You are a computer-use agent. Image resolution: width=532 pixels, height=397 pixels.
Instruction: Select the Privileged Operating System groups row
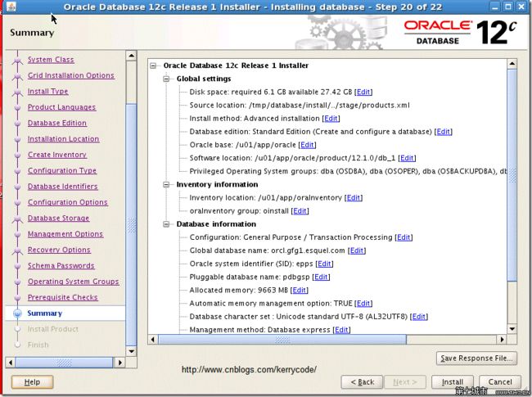tap(348, 171)
